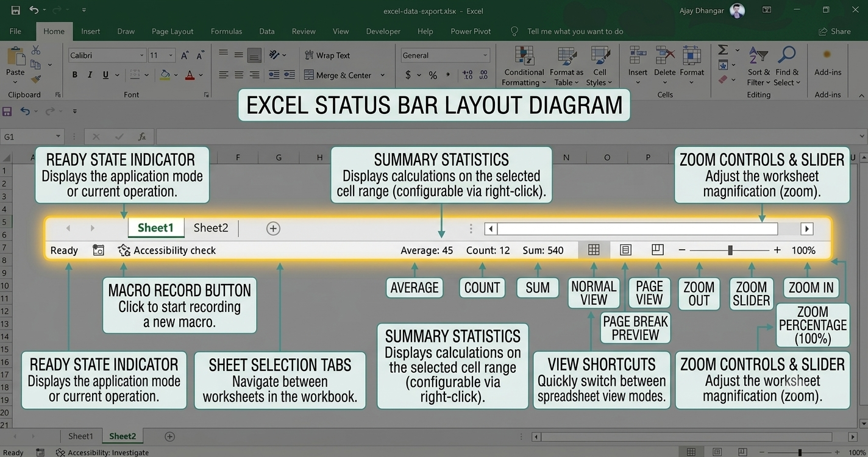Decrease font size with the smaller A

pyautogui.click(x=200, y=55)
